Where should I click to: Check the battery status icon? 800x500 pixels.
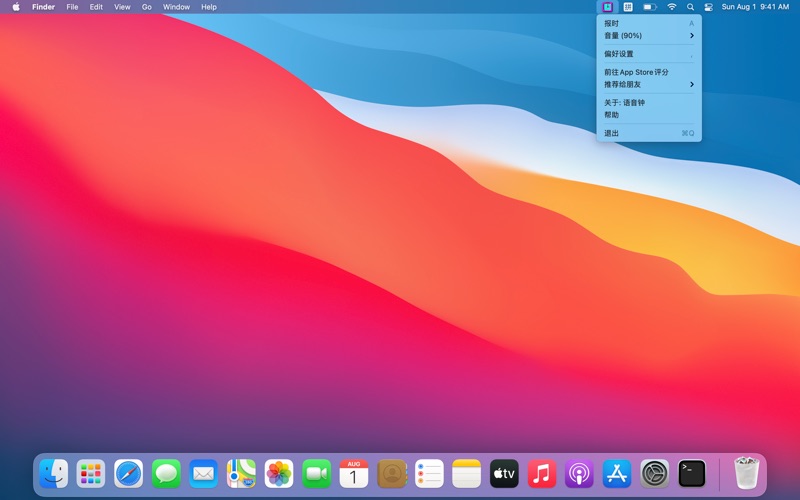click(650, 7)
